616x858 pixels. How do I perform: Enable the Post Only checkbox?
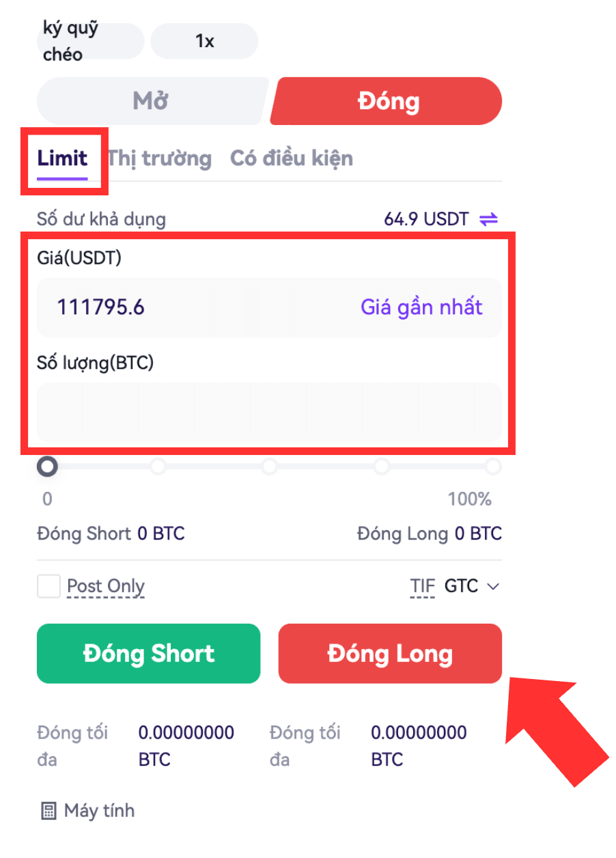(x=48, y=586)
